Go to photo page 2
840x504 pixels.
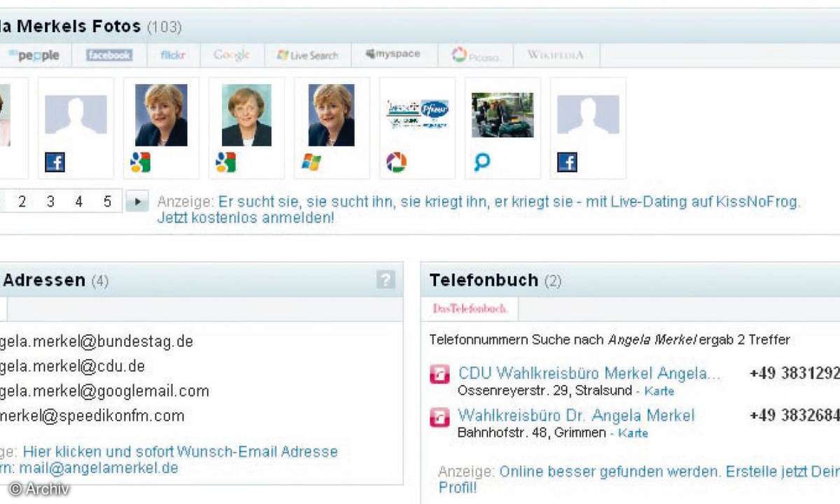[22, 202]
